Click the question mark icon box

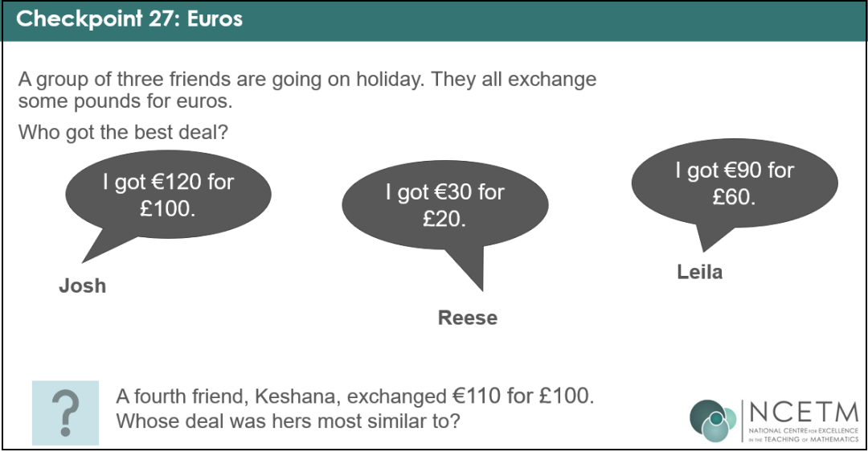coord(65,413)
